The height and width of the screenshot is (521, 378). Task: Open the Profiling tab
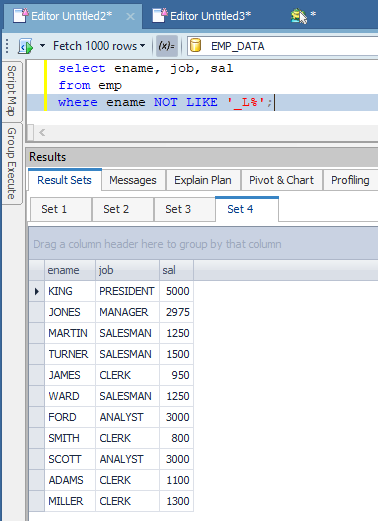pyautogui.click(x=350, y=180)
